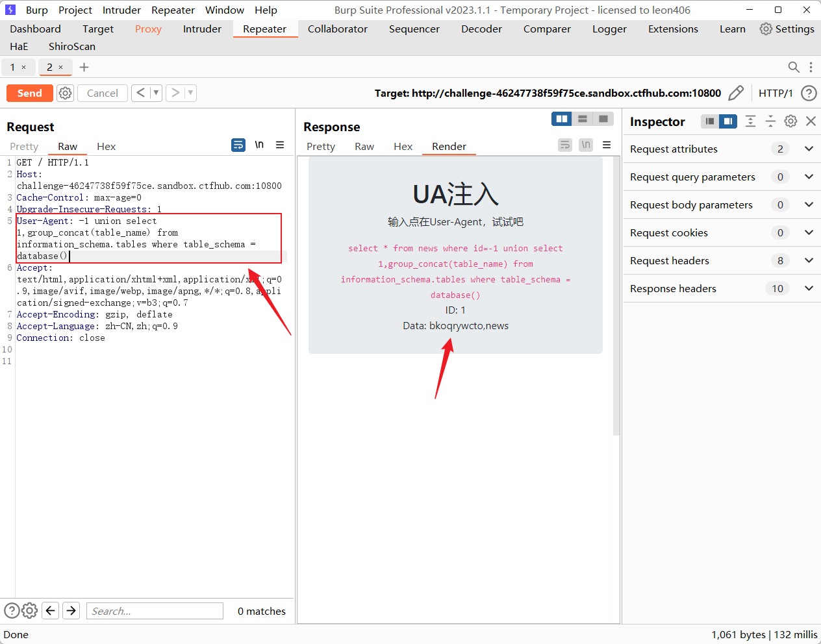Screen dimensions: 821x644
Task: Open request editor hamburger menu
Action: coord(280,145)
